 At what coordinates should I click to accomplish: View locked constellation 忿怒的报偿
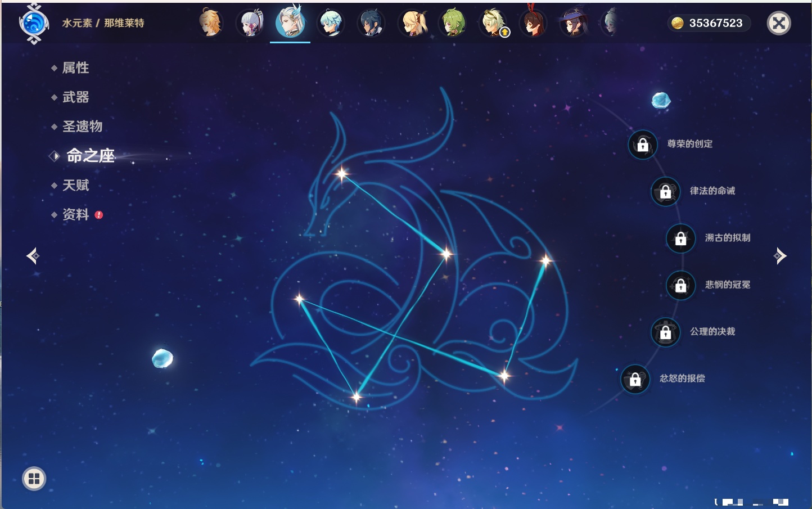tap(635, 380)
